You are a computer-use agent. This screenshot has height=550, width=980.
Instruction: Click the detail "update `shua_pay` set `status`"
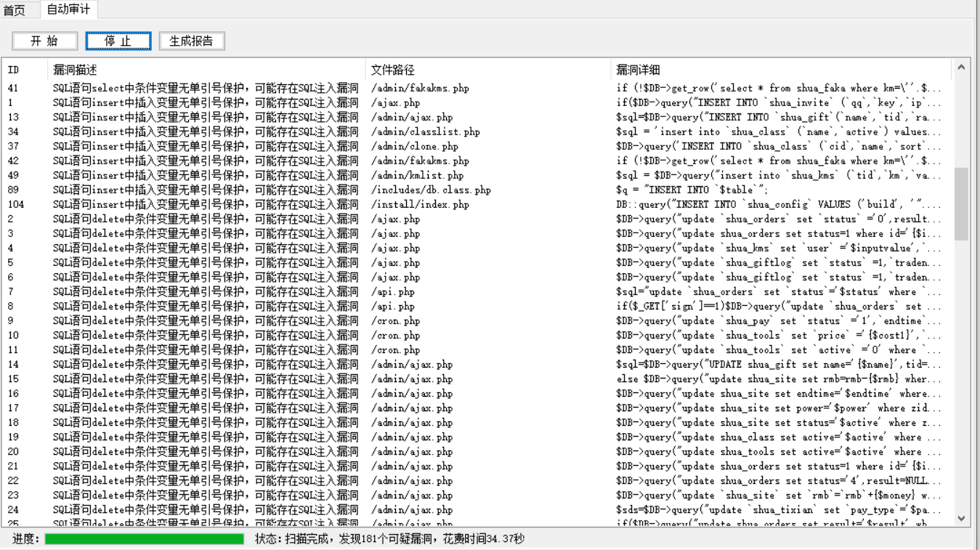coord(778,320)
